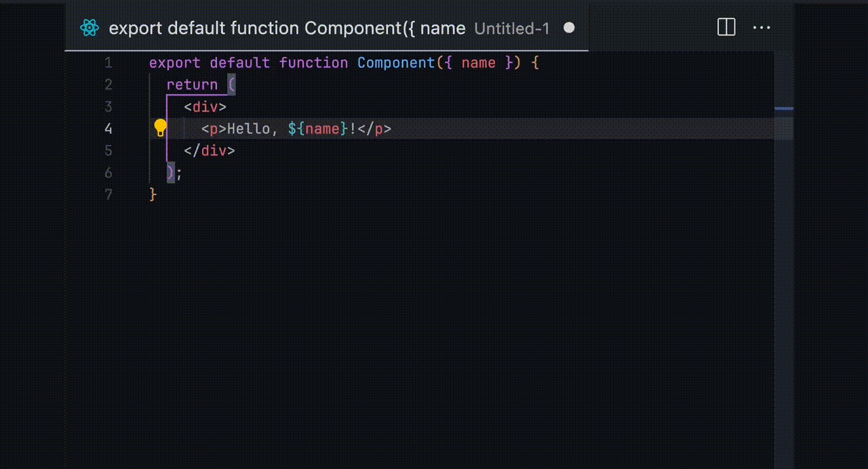Image resolution: width=868 pixels, height=469 pixels.
Task: Click the name parameter in function signature
Action: point(478,63)
